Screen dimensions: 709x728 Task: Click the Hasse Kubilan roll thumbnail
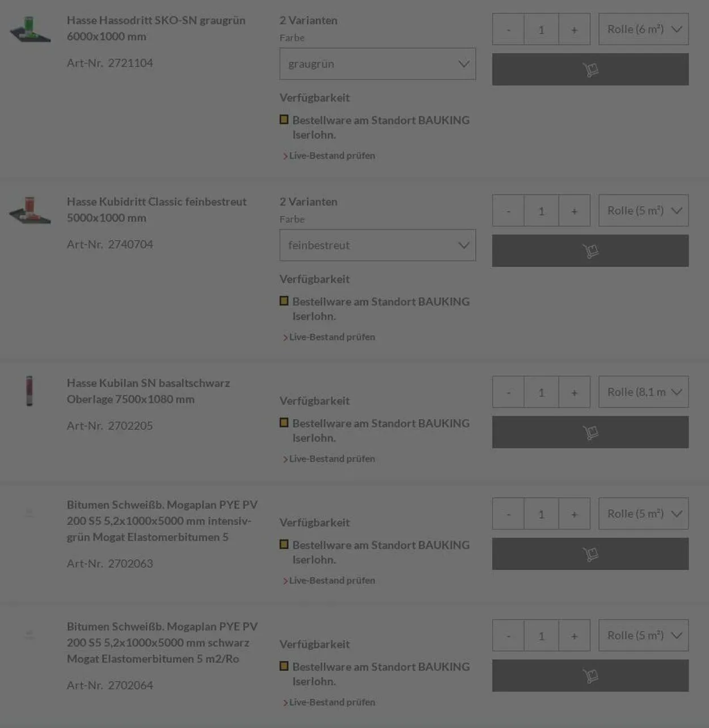29,391
